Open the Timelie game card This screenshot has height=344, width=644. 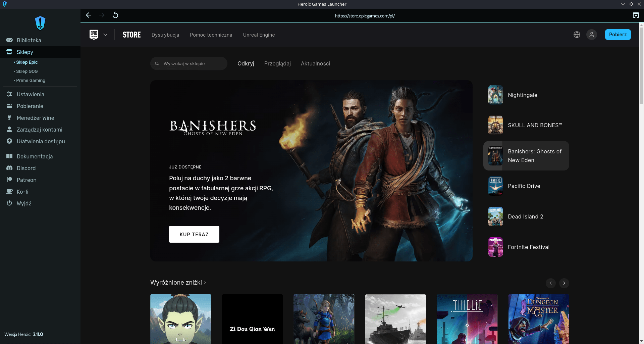[467, 319]
